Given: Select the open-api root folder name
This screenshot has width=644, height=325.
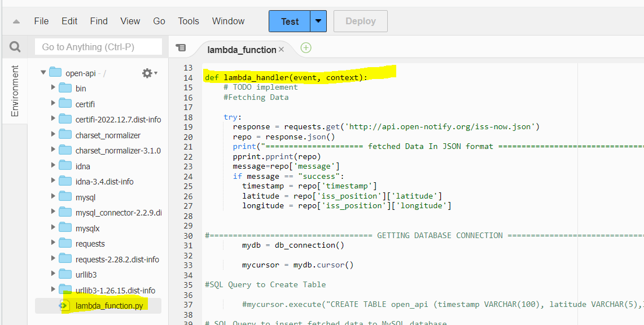Looking at the screenshot, I should click(81, 73).
